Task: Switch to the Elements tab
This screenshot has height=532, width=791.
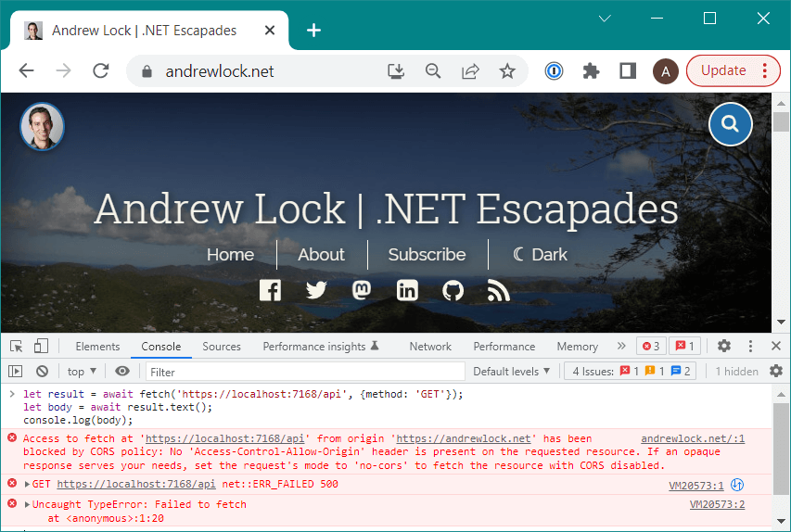Action: click(x=98, y=347)
